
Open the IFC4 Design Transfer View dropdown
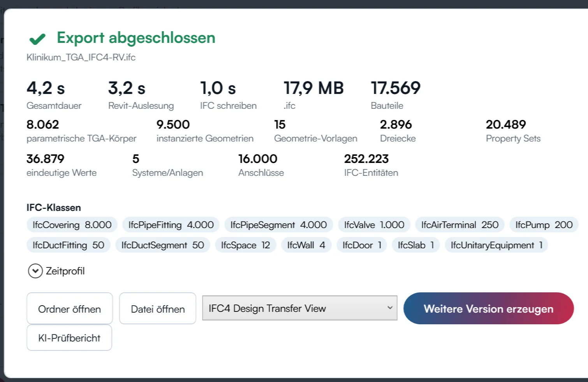pos(300,308)
